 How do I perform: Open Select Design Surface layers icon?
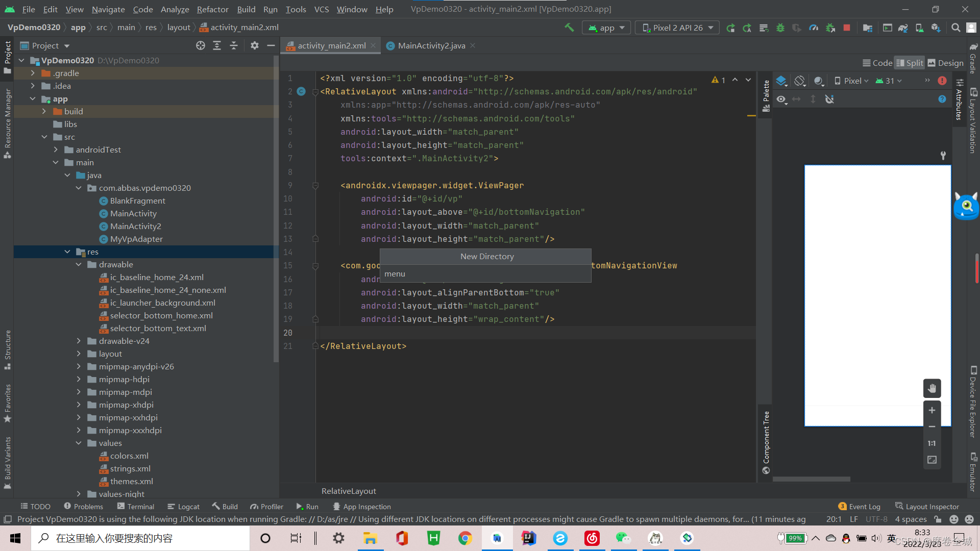coord(782,81)
